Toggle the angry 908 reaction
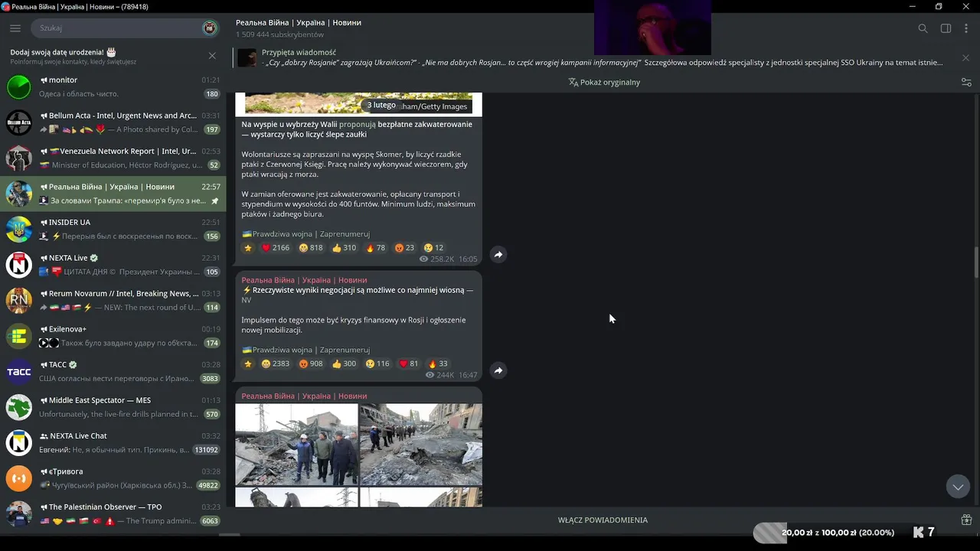This screenshot has width=980, height=551. coord(311,364)
